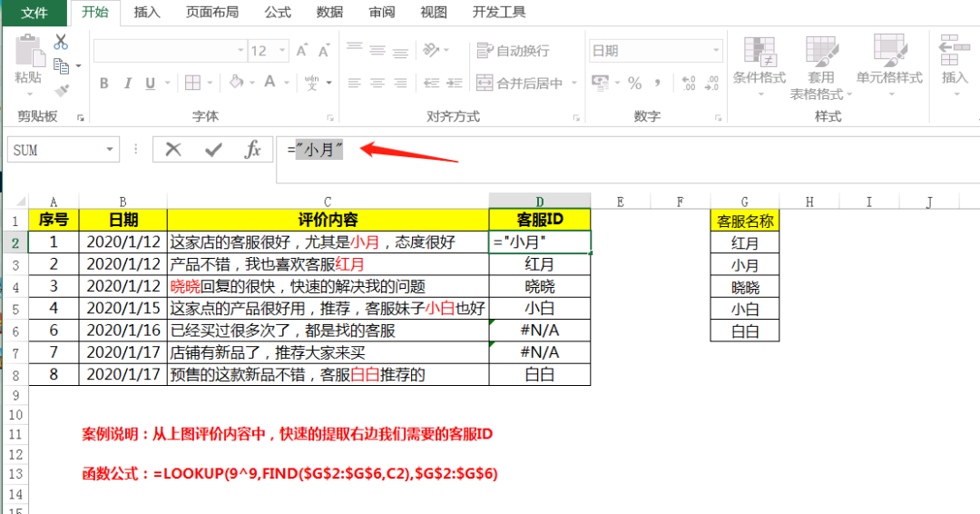Cancel the formula entry with the X icon

point(173,150)
